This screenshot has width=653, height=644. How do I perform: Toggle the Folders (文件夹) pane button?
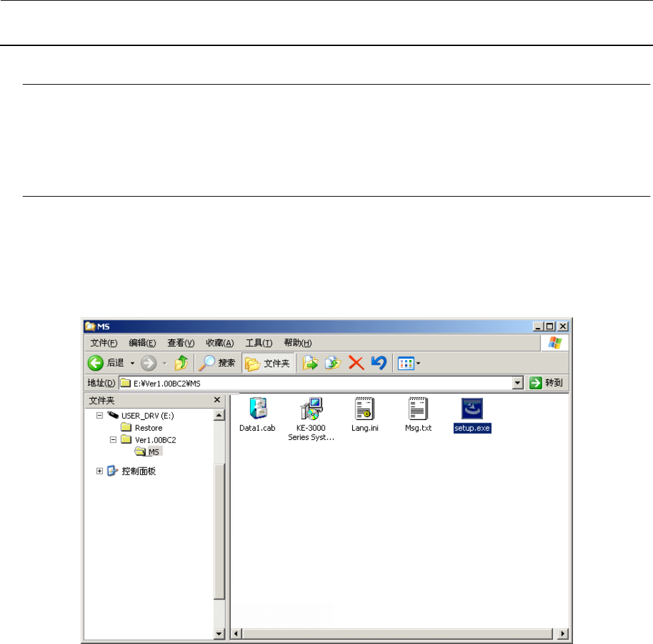[x=267, y=363]
